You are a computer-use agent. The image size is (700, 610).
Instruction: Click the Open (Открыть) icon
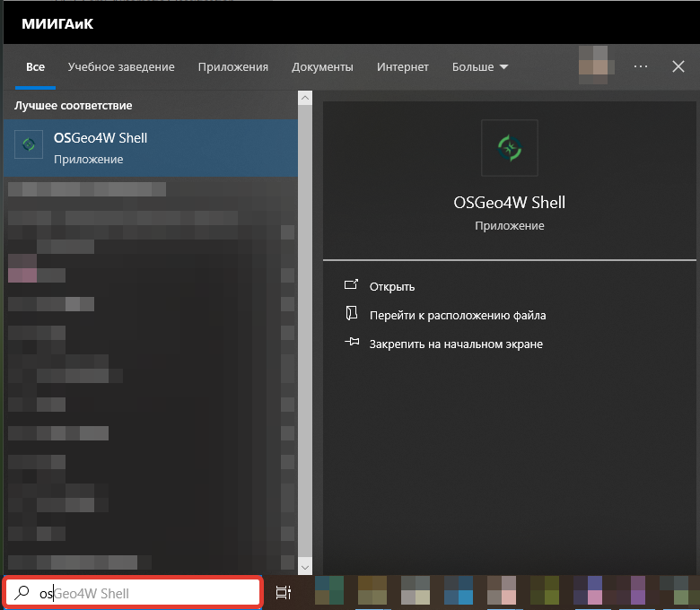pyautogui.click(x=351, y=284)
